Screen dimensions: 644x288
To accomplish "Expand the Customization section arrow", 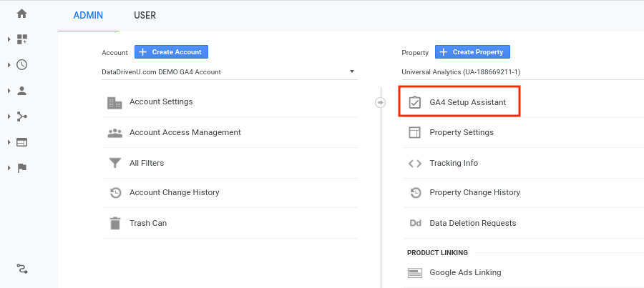I will pos(9,39).
